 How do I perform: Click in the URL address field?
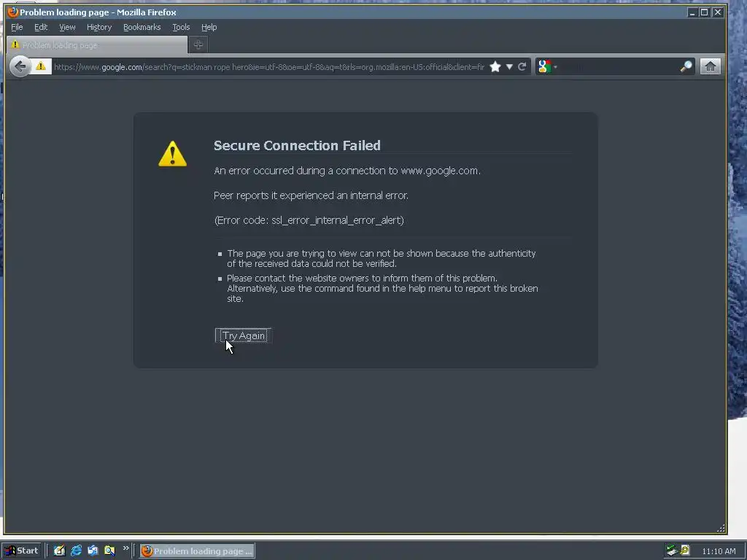(x=268, y=67)
